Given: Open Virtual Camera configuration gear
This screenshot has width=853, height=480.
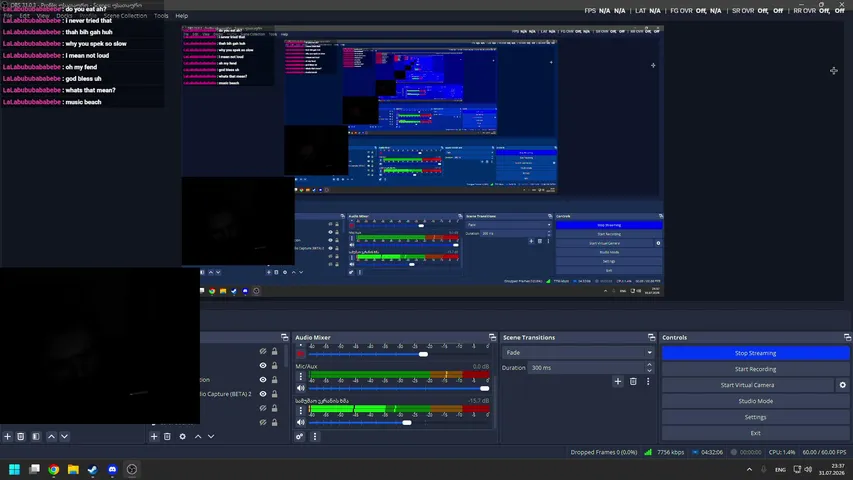Looking at the screenshot, I should click(x=843, y=385).
